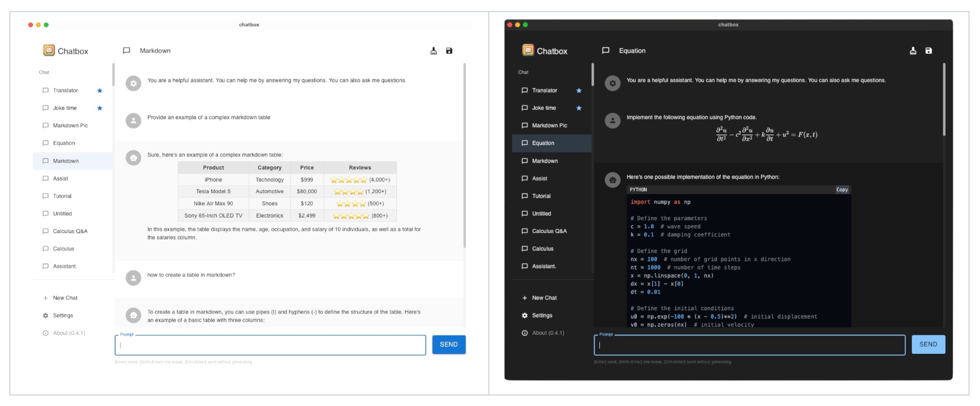
Task: Click the save icon in light window
Action: tap(449, 51)
